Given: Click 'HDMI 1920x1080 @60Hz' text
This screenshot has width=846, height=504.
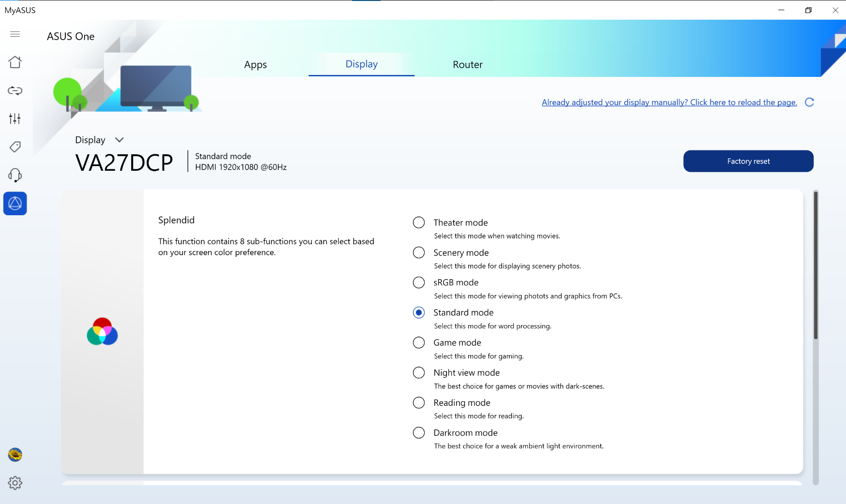Looking at the screenshot, I should tap(241, 167).
